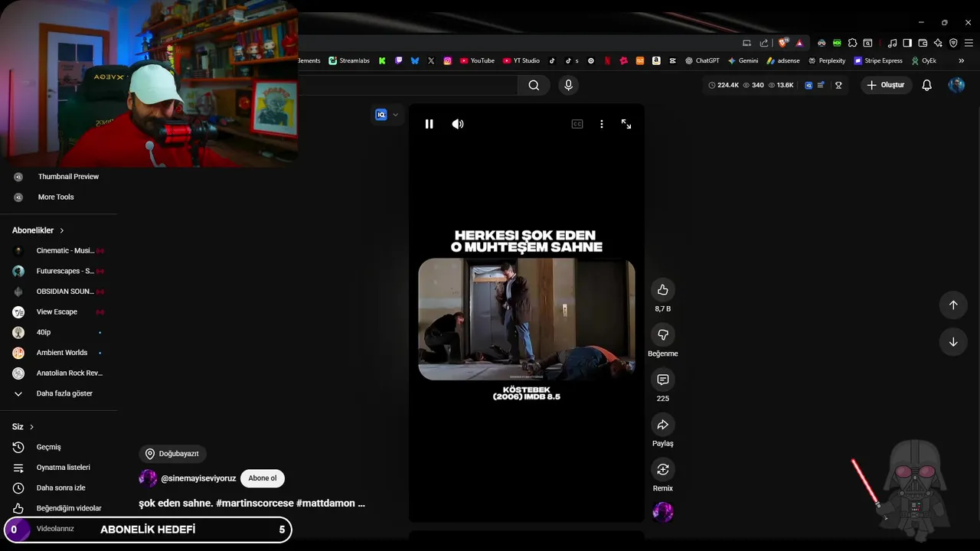980x551 pixels.
Task: Expand the Siz section
Action: pos(23,427)
